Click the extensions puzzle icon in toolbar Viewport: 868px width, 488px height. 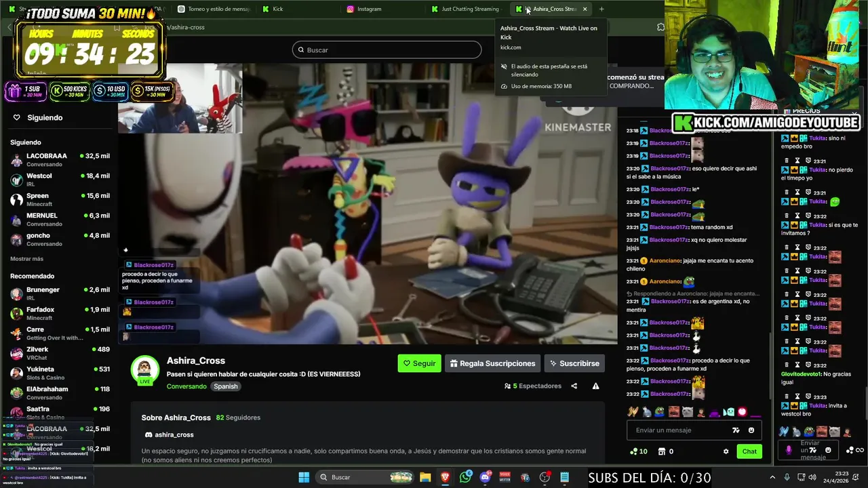661,27
